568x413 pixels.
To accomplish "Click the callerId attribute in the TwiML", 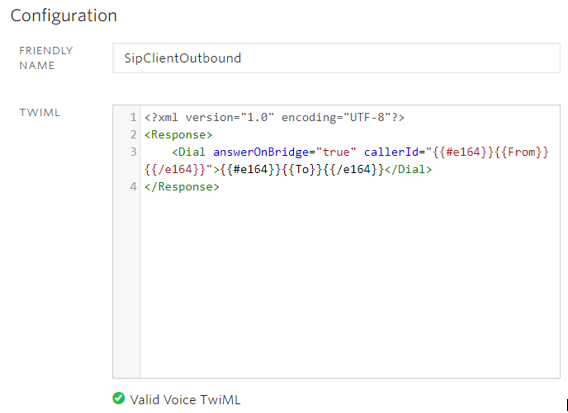I will pyautogui.click(x=391, y=152).
